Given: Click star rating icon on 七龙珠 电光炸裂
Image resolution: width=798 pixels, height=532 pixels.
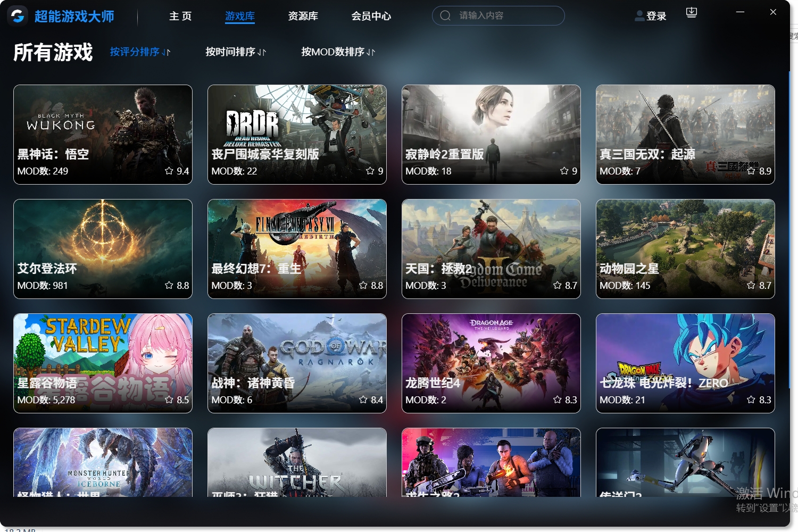Looking at the screenshot, I should [751, 400].
